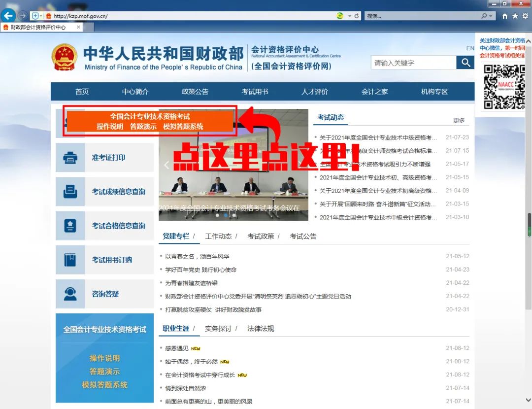This screenshot has width=532, height=409.
Task: Open the 中心简介 navigation item
Action: [135, 92]
